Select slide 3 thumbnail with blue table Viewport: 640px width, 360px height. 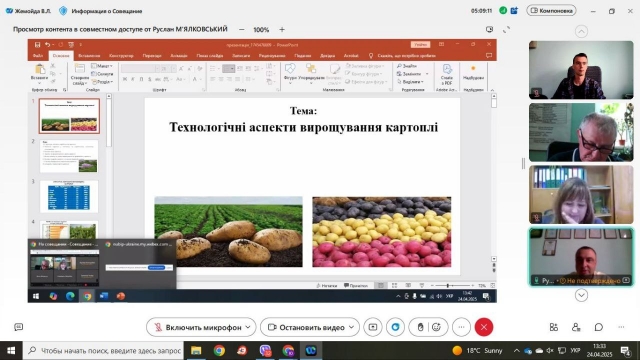[69, 196]
